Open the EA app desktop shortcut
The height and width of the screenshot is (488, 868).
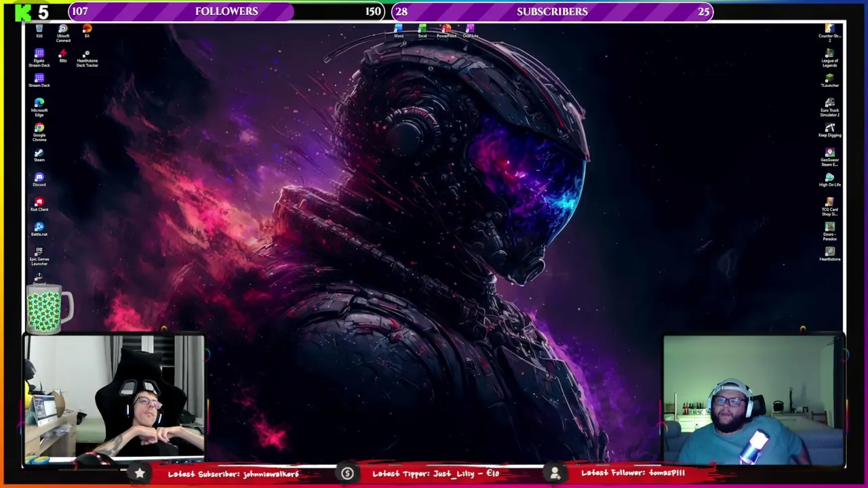(87, 31)
